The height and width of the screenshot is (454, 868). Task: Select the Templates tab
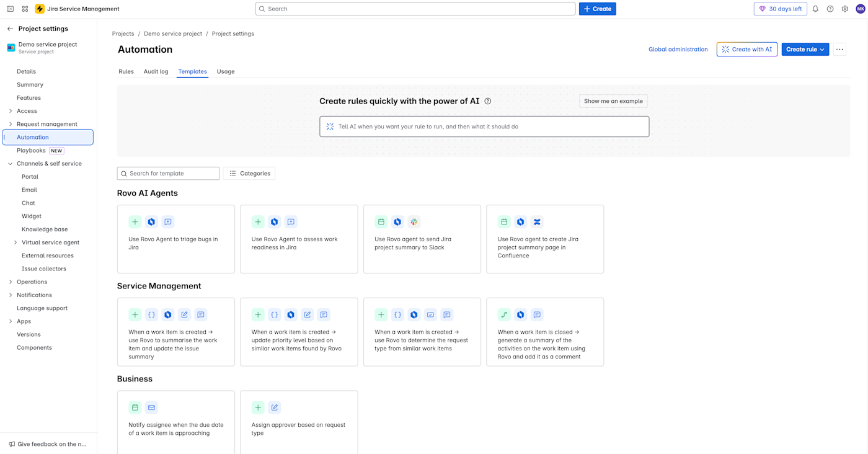192,71
